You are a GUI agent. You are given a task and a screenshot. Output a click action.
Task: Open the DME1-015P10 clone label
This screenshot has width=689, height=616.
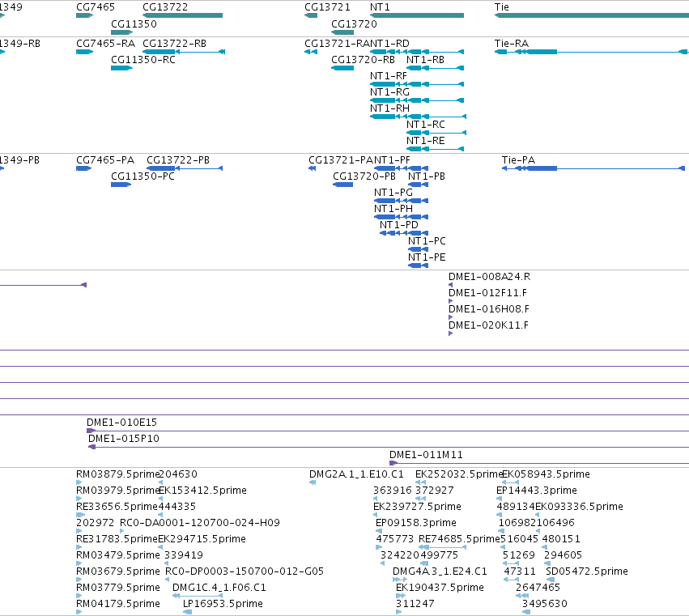pyautogui.click(x=124, y=439)
